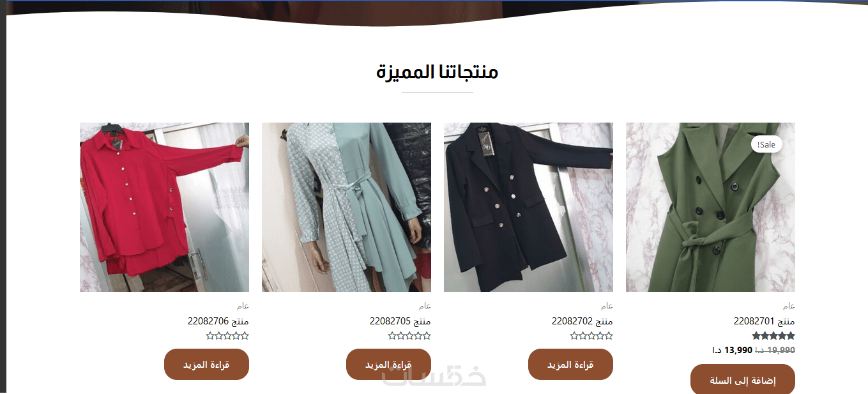Open the green vest product image
The height and width of the screenshot is (394, 868).
[x=710, y=207]
